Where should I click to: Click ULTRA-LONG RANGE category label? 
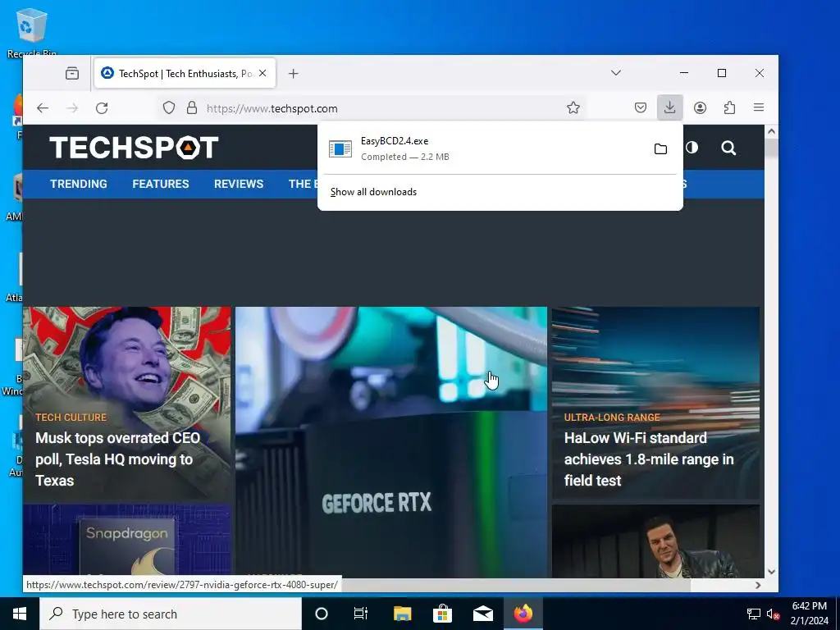(612, 418)
